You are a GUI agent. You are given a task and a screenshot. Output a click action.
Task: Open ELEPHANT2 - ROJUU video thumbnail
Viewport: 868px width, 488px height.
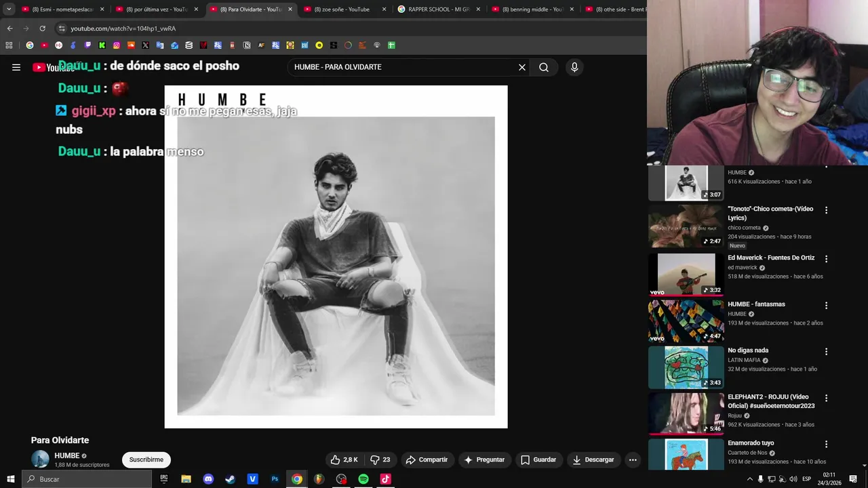pyautogui.click(x=686, y=413)
